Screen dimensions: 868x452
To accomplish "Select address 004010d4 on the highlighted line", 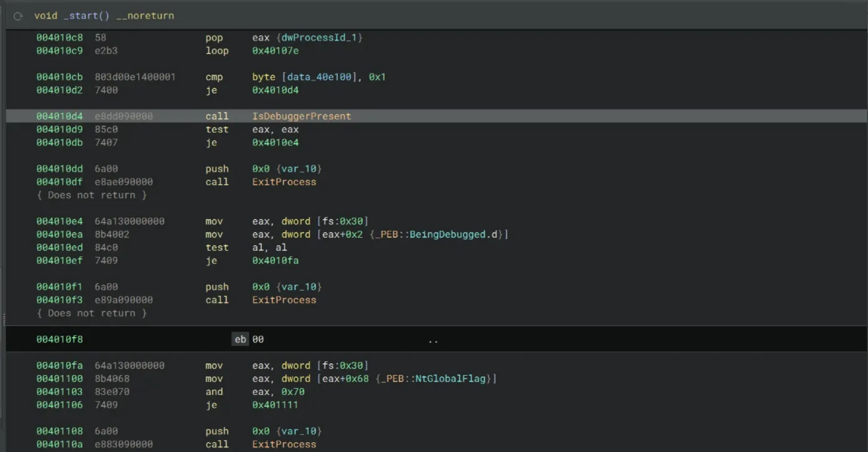I will pyautogui.click(x=59, y=116).
